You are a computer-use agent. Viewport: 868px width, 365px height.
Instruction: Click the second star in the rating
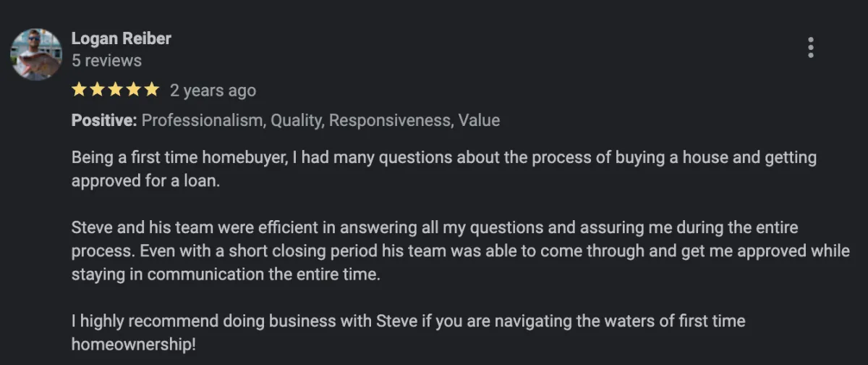[97, 90]
